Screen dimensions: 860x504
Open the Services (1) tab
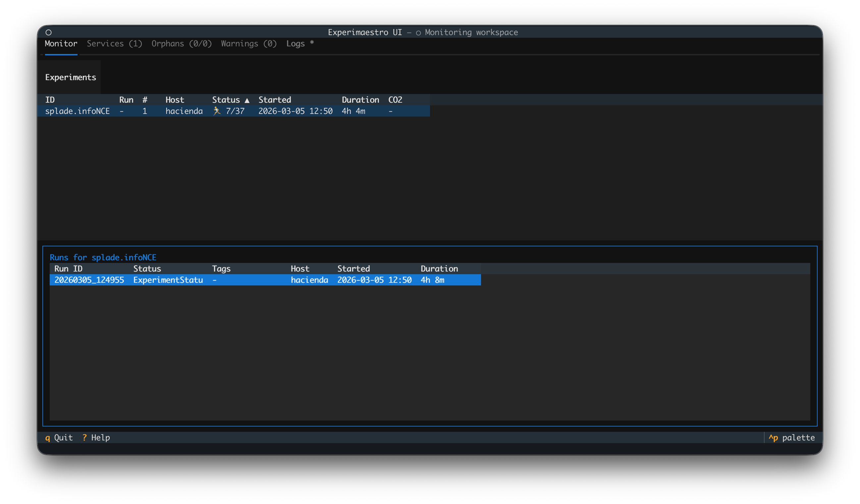pyautogui.click(x=114, y=44)
